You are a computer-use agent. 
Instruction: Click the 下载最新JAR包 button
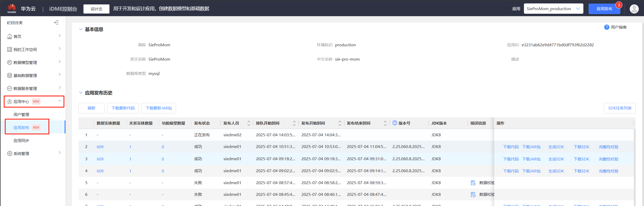pyautogui.click(x=159, y=108)
